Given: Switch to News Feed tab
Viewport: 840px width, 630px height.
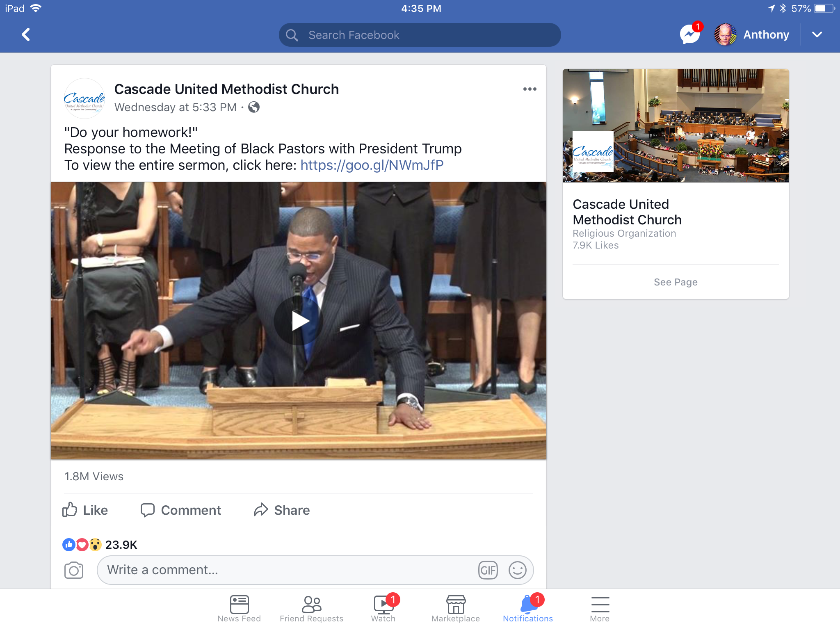Looking at the screenshot, I should pos(239,609).
